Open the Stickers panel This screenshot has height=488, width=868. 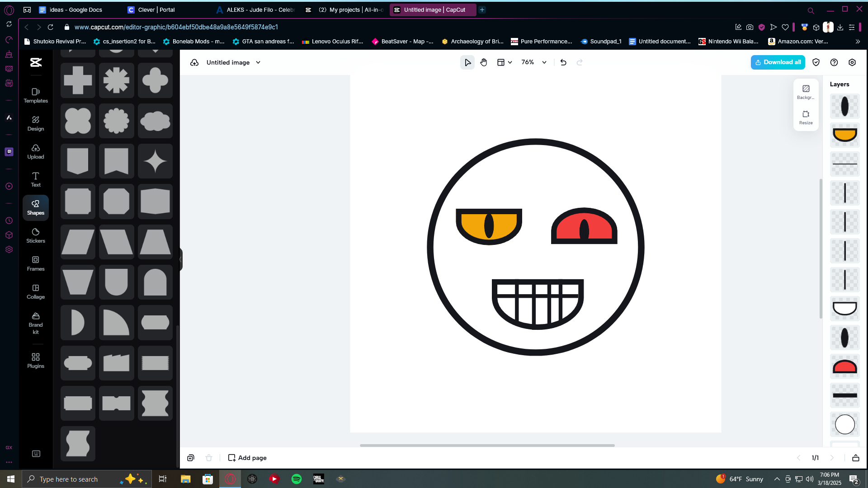(x=36, y=235)
